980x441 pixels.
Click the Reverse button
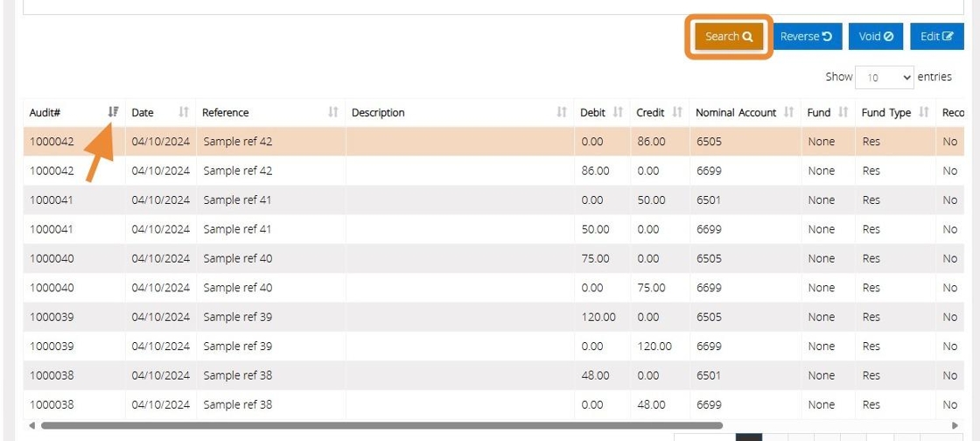[806, 37]
